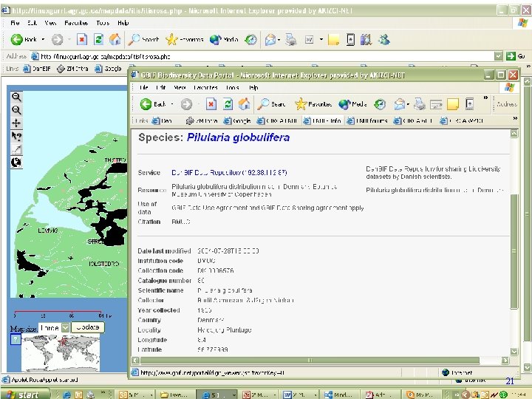This screenshot has width=532, height=399.
Task: Open Favorites in the GBIF window toolbar
Action: point(313,104)
